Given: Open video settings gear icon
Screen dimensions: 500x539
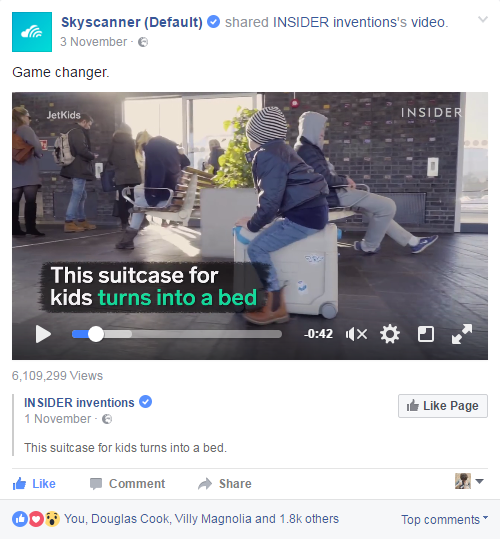Looking at the screenshot, I should tap(390, 334).
